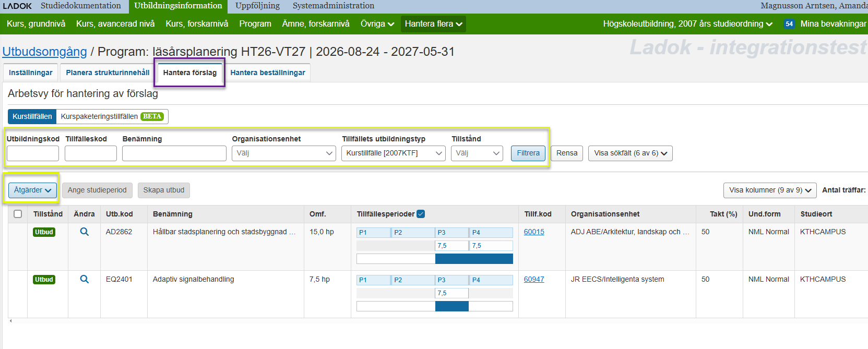
Task: Select the Uppföljning top menu
Action: [257, 6]
